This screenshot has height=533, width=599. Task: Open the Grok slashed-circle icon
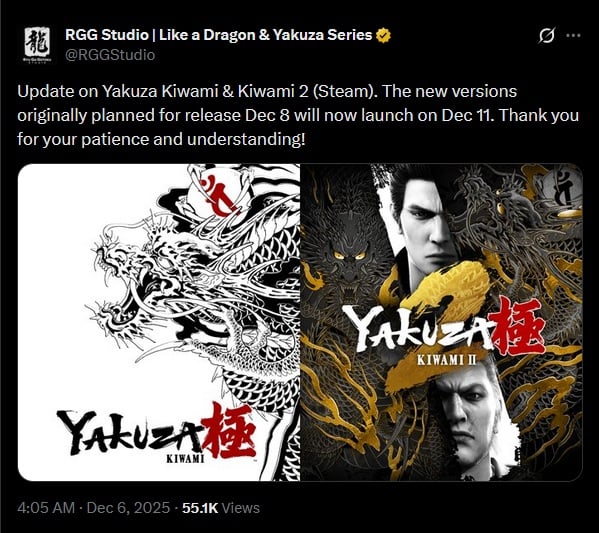tap(546, 36)
